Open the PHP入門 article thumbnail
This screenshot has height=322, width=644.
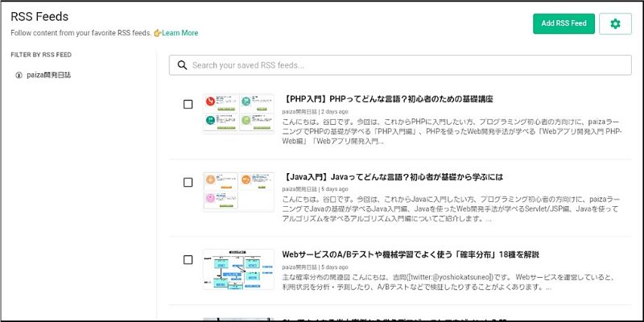click(238, 114)
